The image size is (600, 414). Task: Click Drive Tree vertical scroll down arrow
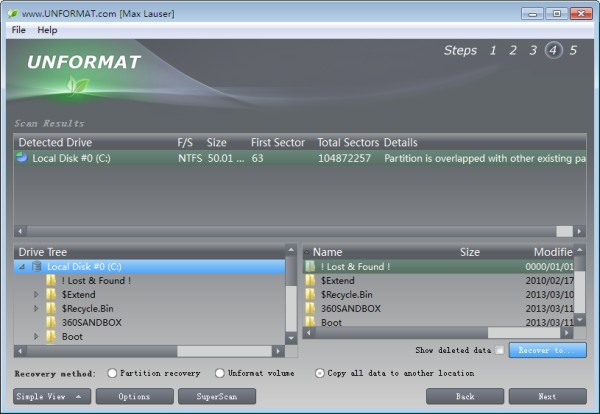click(x=291, y=338)
